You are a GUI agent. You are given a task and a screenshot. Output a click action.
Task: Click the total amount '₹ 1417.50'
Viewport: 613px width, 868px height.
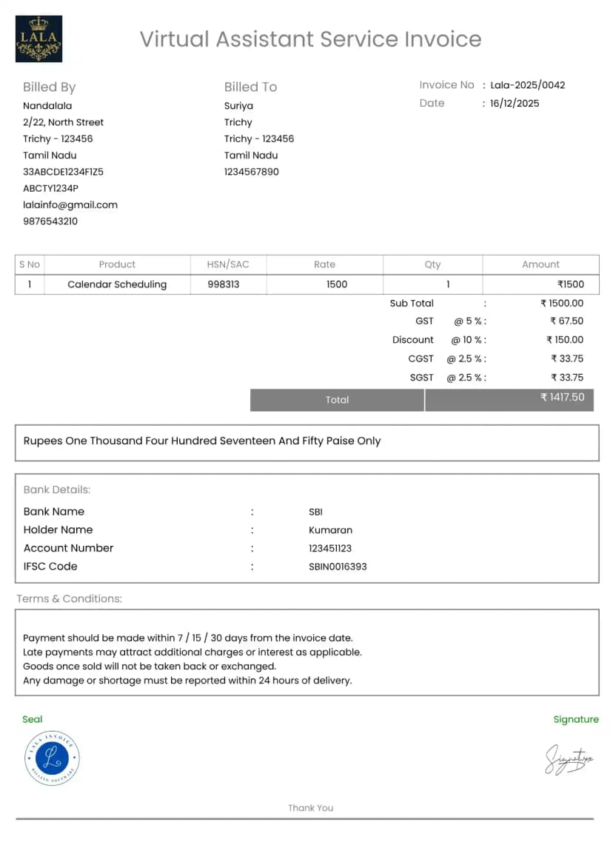[x=562, y=398]
